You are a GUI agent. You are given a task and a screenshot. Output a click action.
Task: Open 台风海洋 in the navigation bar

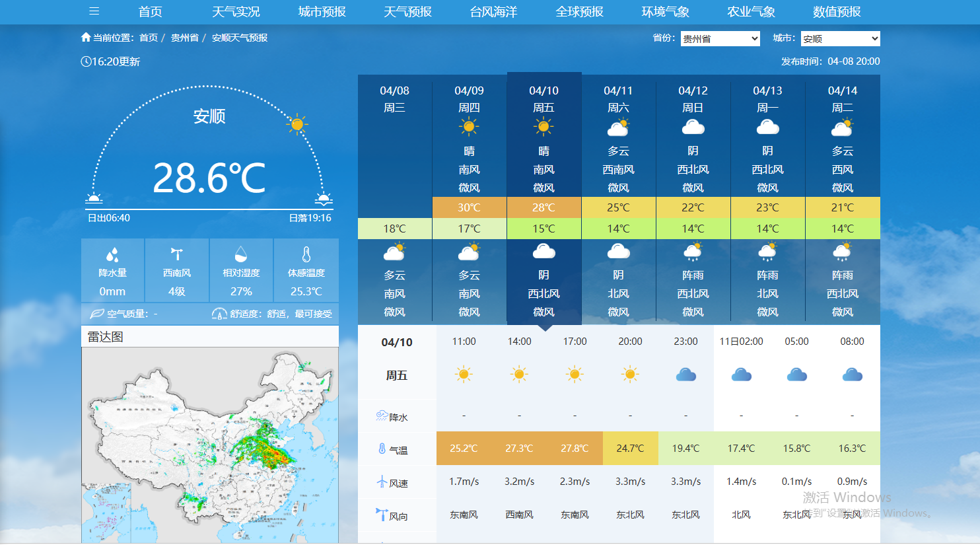493,12
